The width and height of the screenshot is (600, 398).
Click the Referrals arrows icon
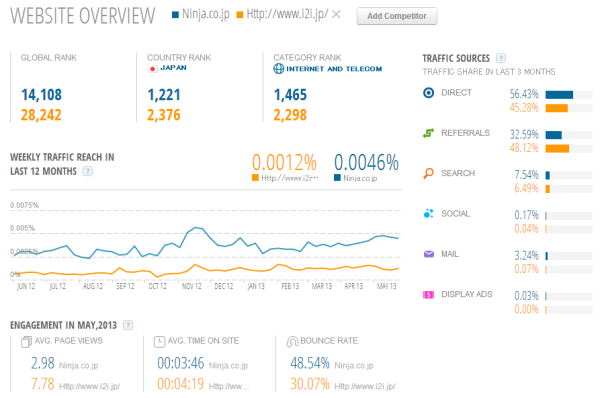(x=429, y=133)
